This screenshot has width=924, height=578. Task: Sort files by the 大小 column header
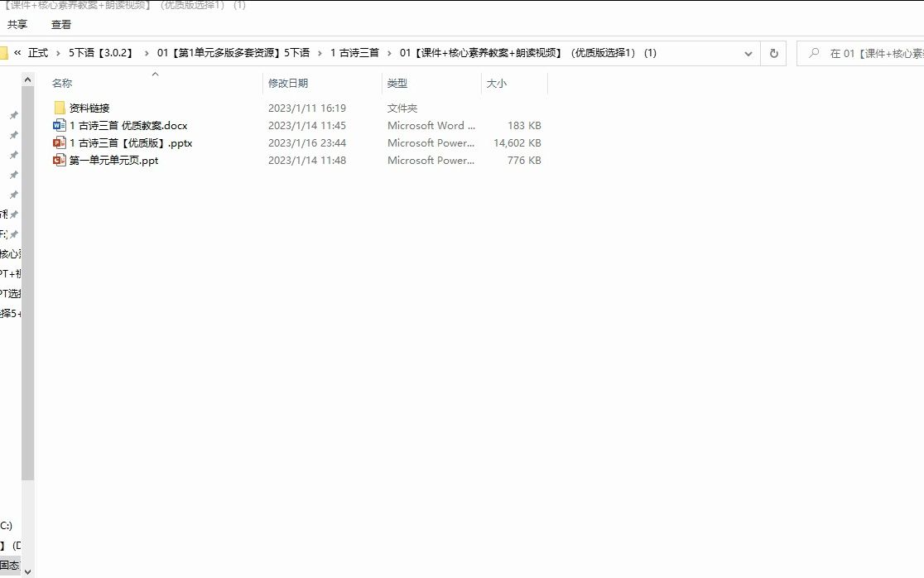tap(497, 83)
